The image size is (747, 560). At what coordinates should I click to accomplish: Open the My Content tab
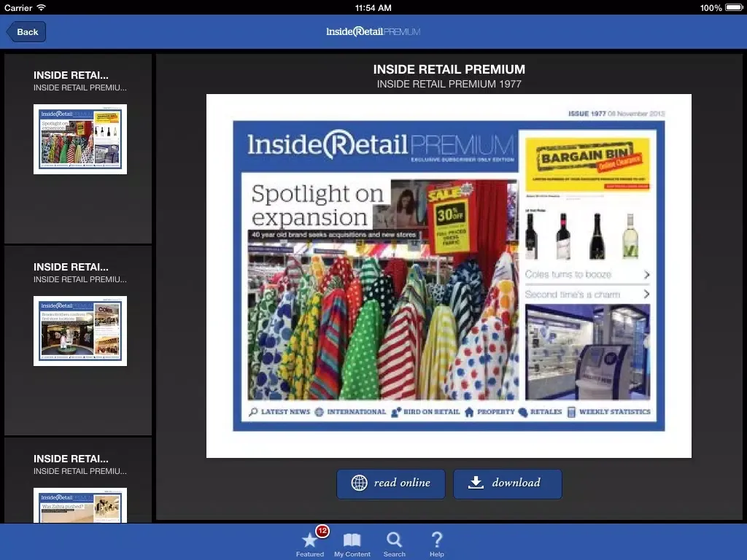click(x=352, y=544)
